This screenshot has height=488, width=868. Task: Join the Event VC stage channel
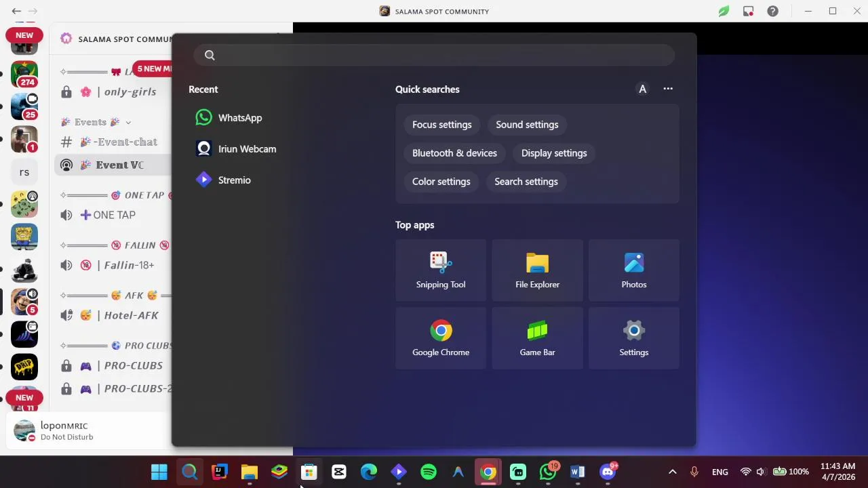pos(113,165)
